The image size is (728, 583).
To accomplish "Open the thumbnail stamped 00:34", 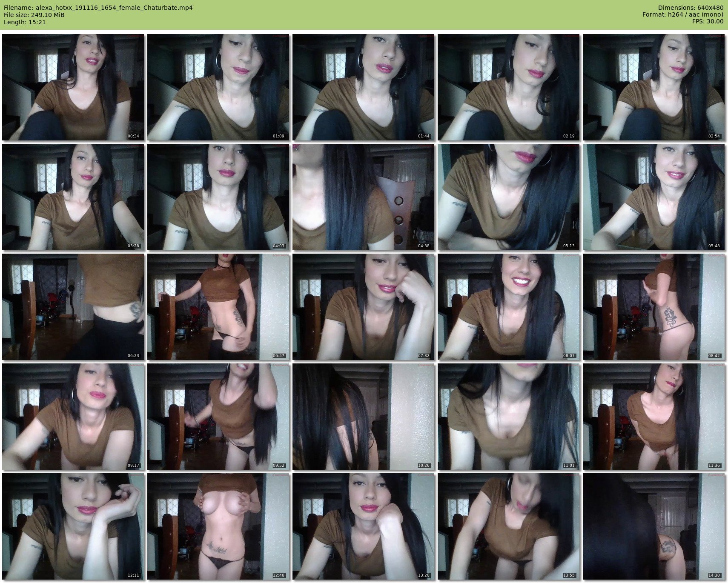I will pyautogui.click(x=73, y=87).
